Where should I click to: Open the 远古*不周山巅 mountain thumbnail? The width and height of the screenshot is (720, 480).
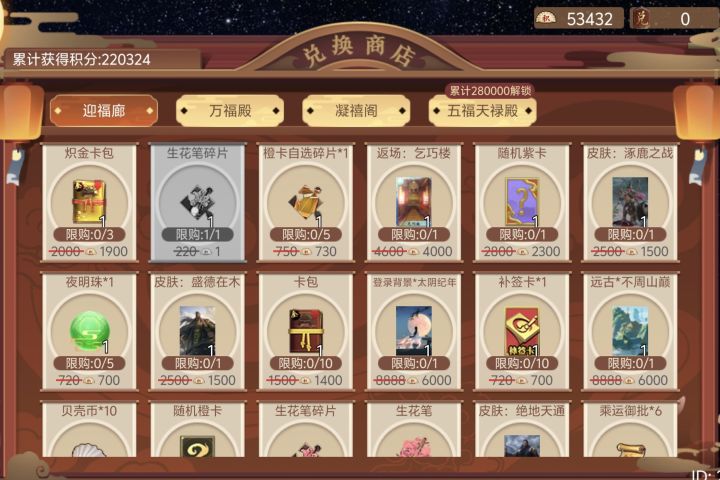pos(630,331)
